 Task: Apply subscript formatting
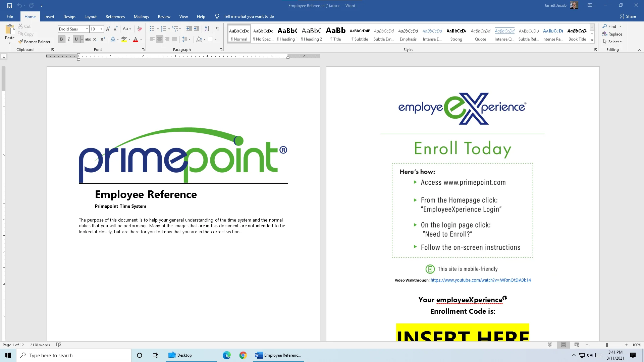tap(95, 39)
